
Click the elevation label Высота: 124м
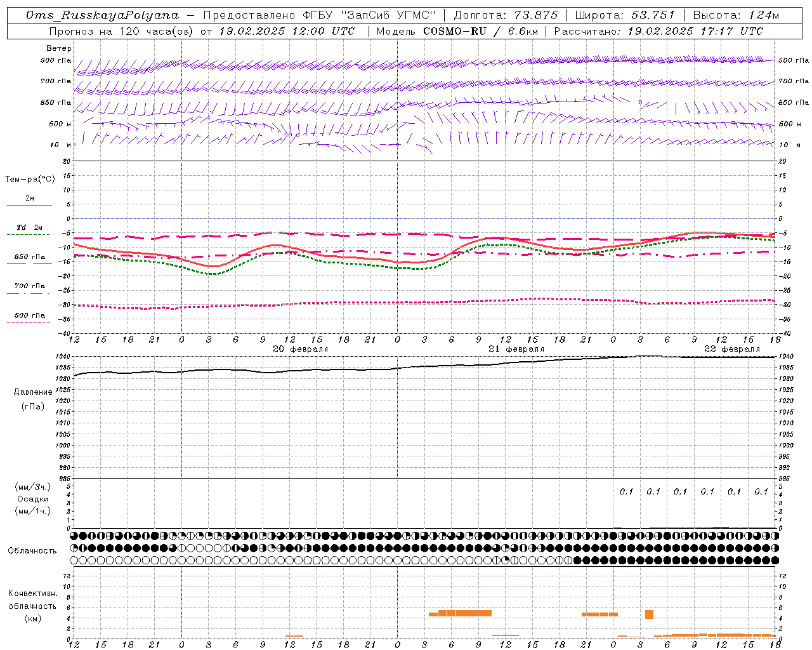(736, 15)
